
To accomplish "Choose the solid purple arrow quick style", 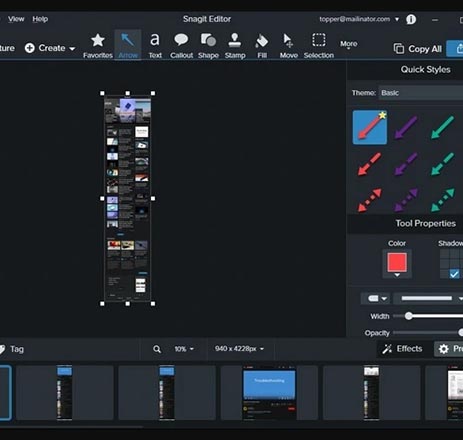I will point(406,127).
